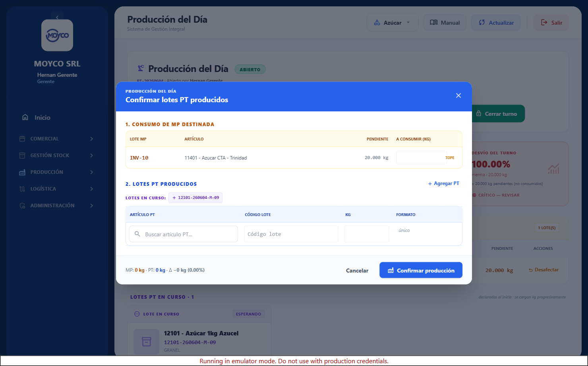Screen dimensions: 588x366
Task: Click the Actualizar button
Action: pos(496,23)
